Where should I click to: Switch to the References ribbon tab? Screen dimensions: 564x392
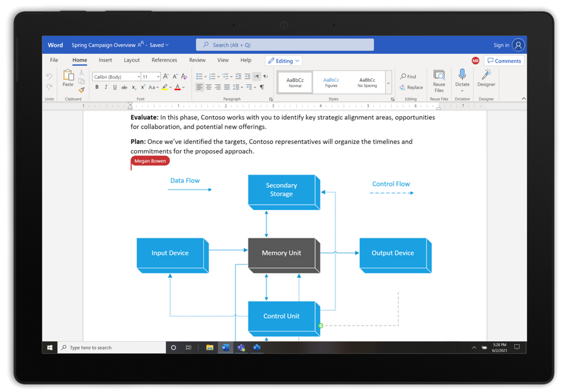click(x=164, y=60)
